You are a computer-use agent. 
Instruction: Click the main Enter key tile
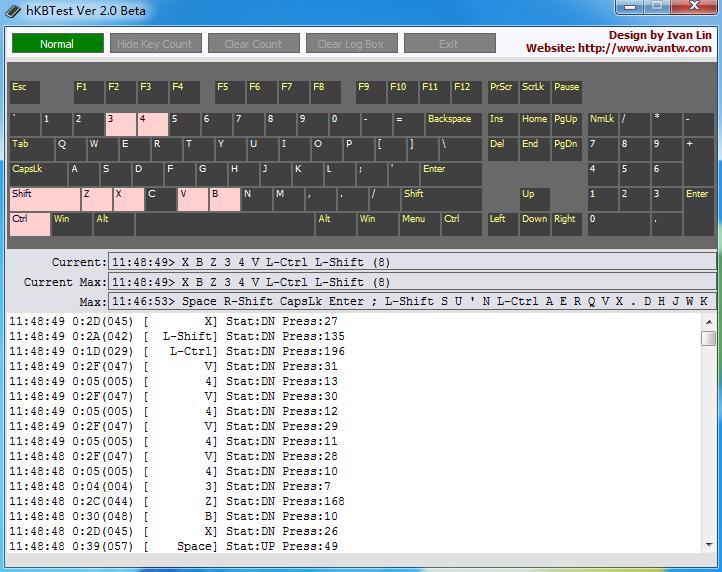(x=451, y=174)
